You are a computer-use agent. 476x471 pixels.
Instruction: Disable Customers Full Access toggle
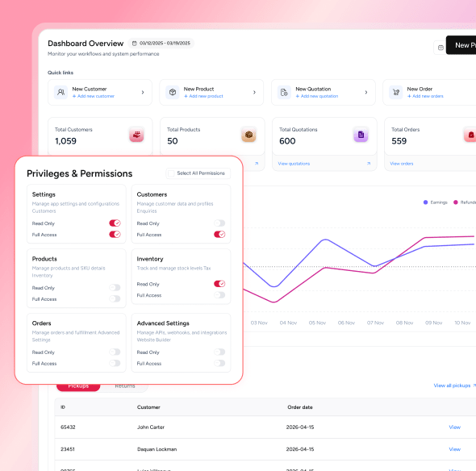(219, 235)
